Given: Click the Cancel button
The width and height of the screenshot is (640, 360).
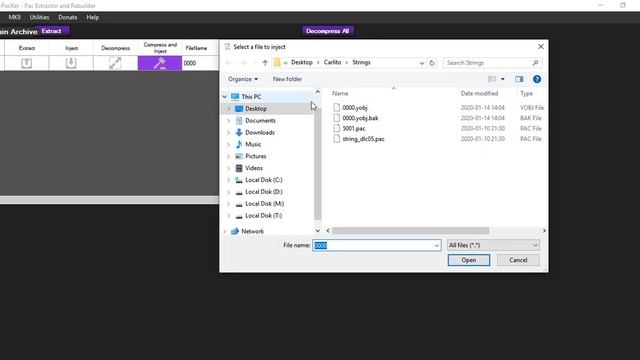Looking at the screenshot, I should click(518, 260).
